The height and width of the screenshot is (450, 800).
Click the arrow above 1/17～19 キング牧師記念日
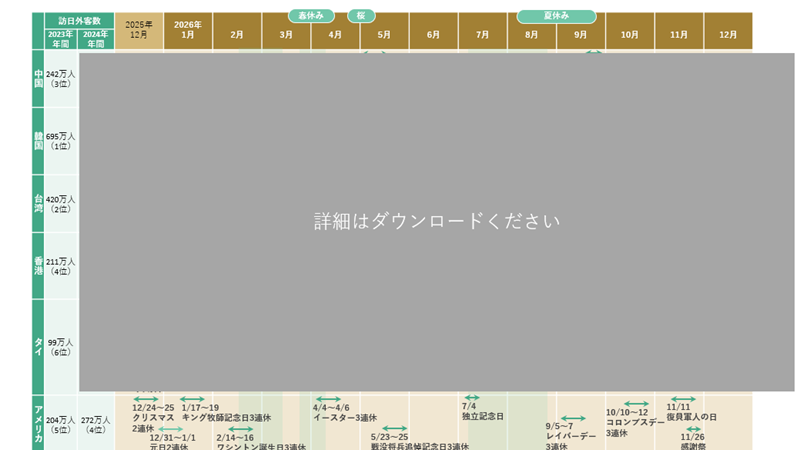193,398
